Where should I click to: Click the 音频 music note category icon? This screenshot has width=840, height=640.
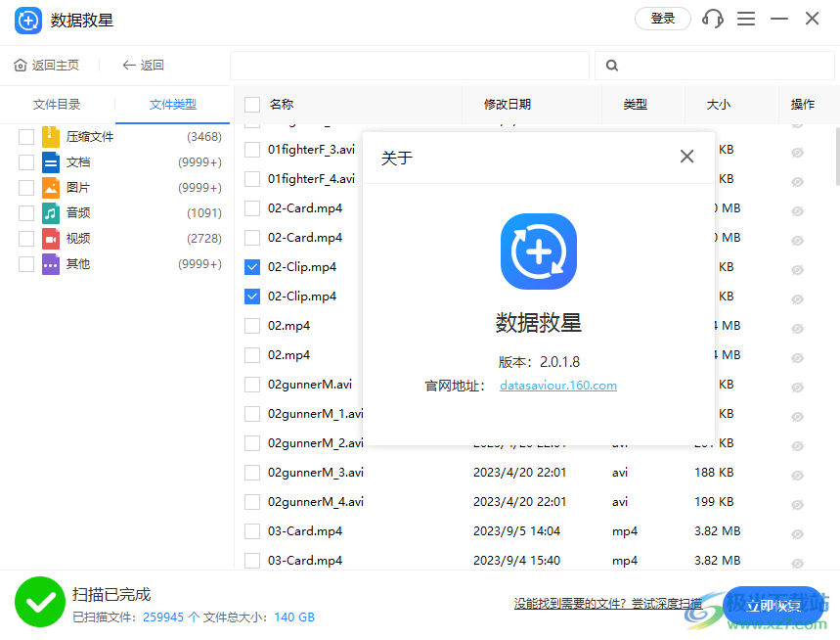pos(52,212)
